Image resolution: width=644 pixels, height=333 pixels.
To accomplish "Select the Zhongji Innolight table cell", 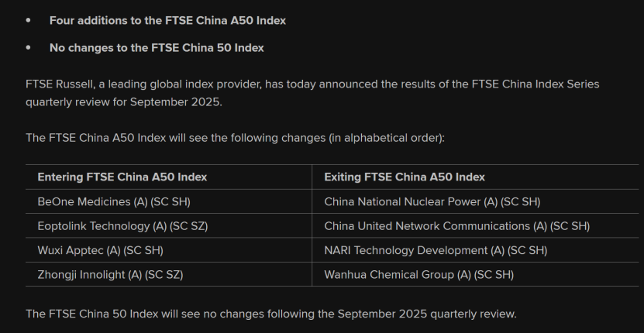I will [x=110, y=274].
